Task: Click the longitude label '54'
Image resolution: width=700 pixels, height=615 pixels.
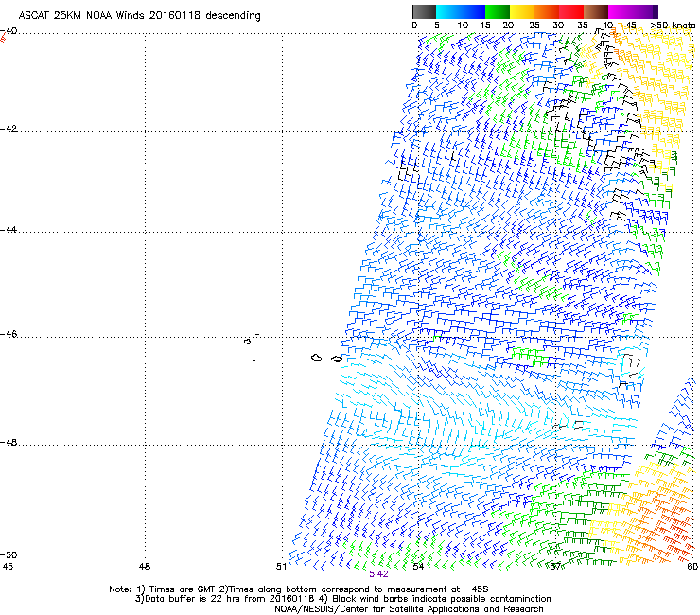Action: [418, 567]
